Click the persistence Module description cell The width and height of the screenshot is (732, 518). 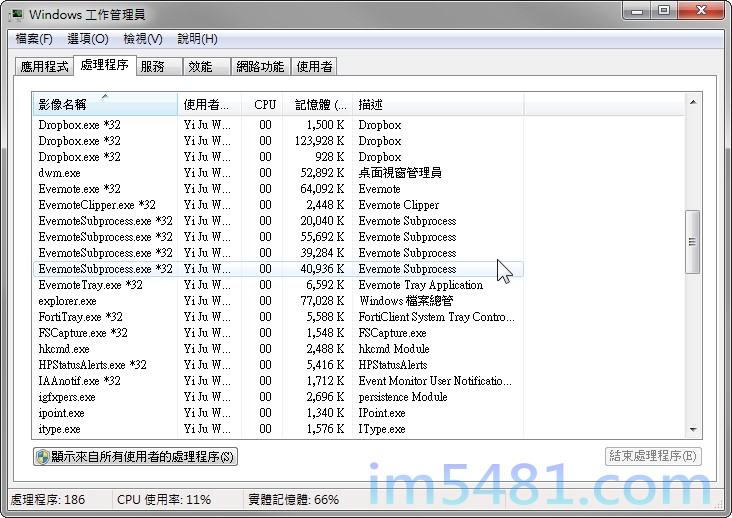click(x=403, y=397)
